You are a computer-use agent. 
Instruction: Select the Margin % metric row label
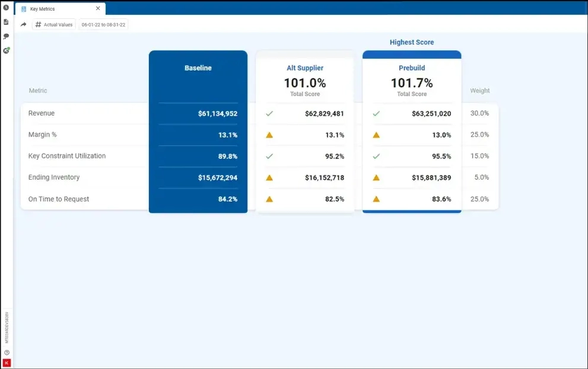[x=42, y=135]
